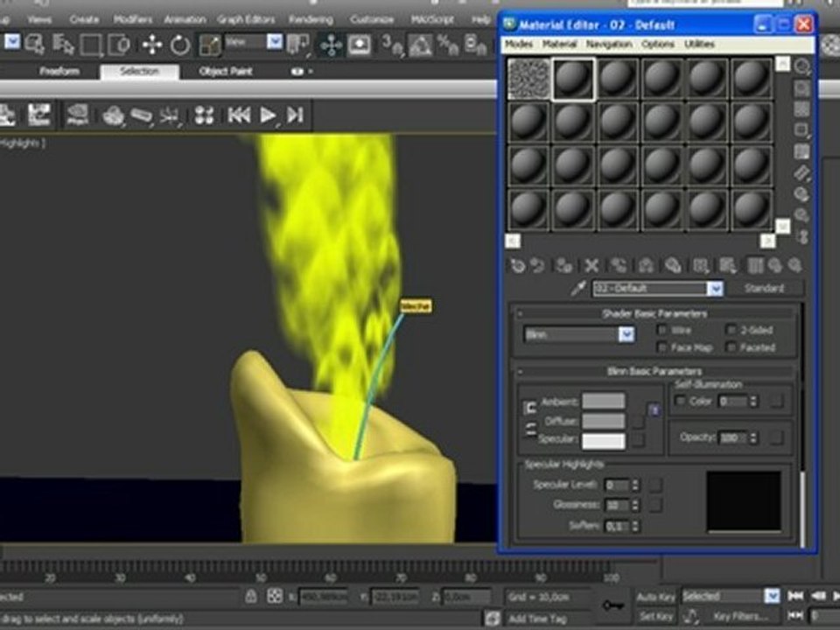This screenshot has height=630, width=840.
Task: Open the shader type Blinn dropdown
Action: [626, 335]
